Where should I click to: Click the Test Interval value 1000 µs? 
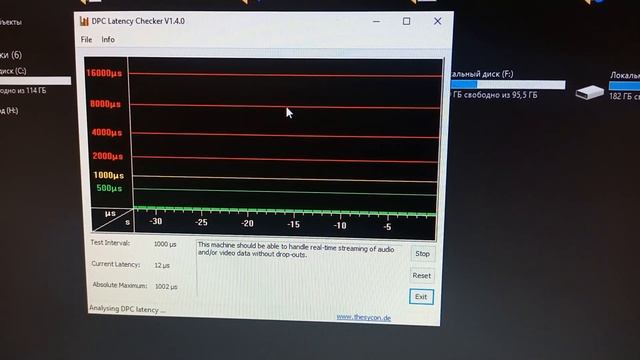tap(165, 244)
